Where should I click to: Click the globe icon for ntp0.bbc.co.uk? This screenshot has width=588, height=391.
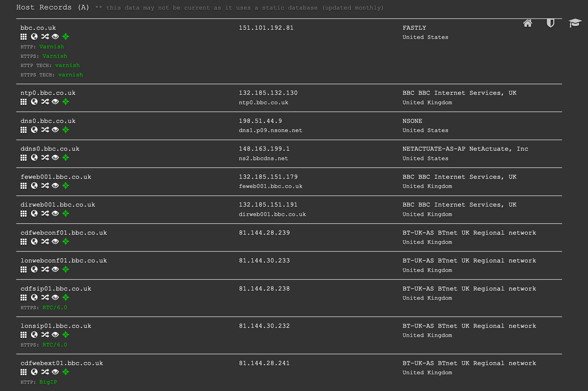[34, 102]
